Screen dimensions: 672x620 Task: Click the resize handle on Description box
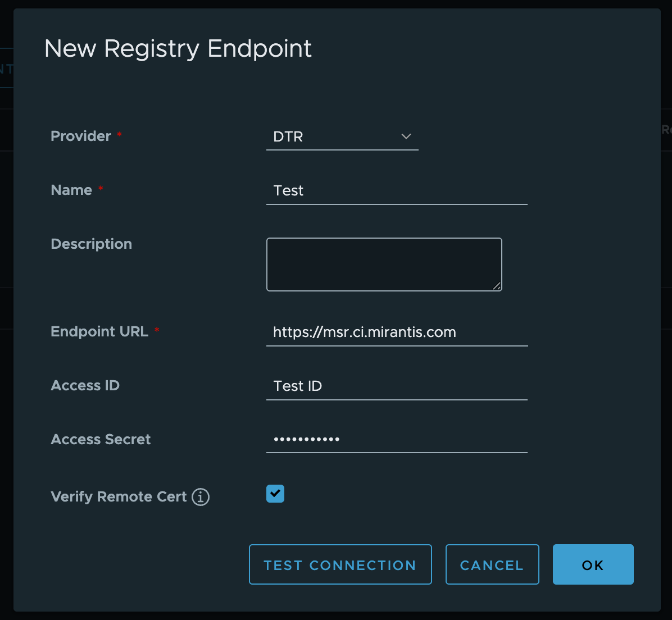[x=497, y=288]
